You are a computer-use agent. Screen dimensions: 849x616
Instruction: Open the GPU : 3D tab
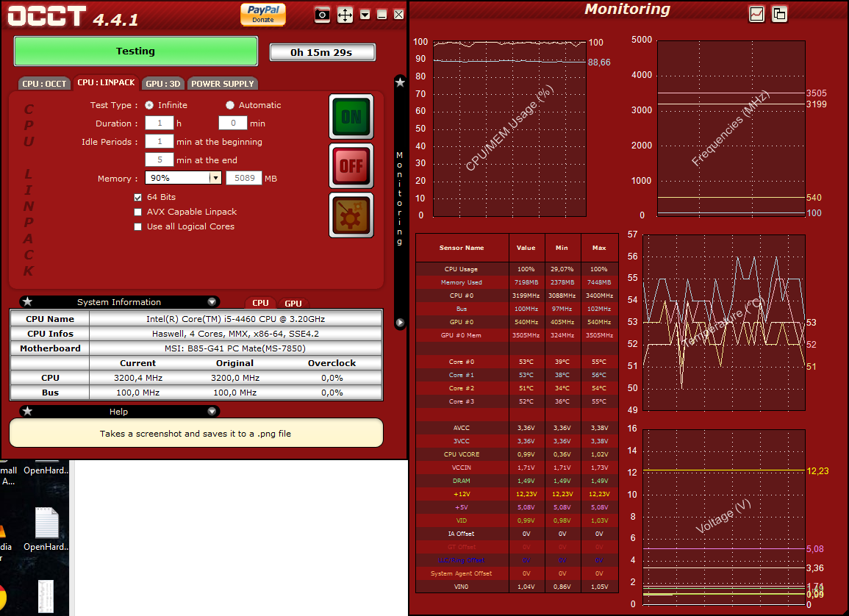click(x=163, y=84)
